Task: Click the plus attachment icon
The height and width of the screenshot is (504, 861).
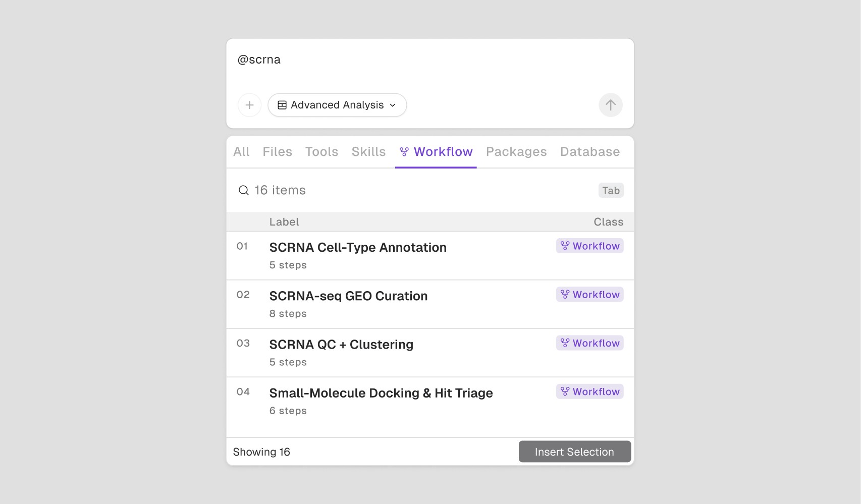Action: (x=249, y=105)
